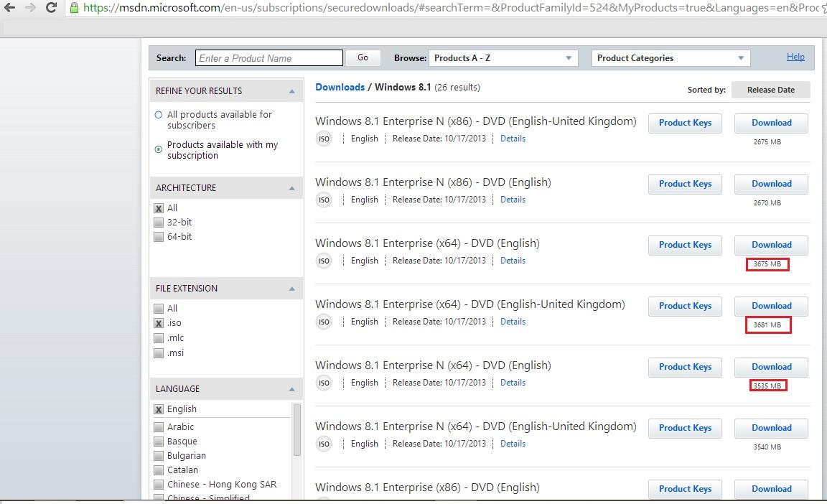The width and height of the screenshot is (827, 504).
Task: Get Product Keys for Enterprise N (x86) DVD (English)
Action: point(685,184)
